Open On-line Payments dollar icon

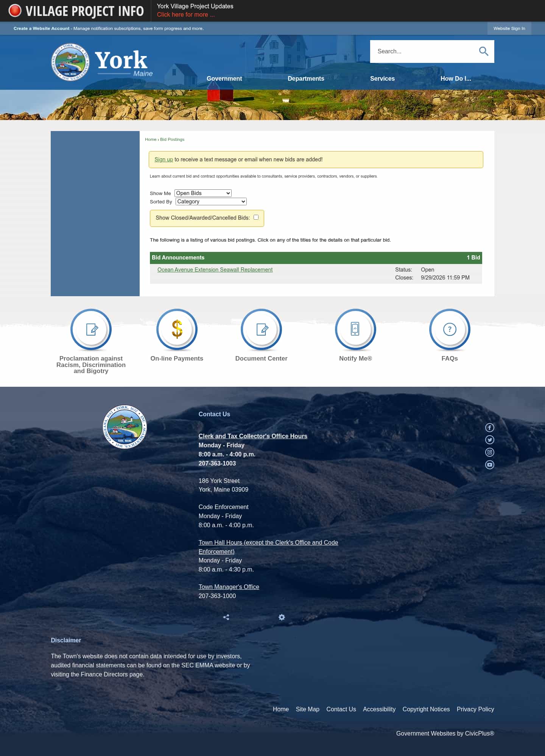177,329
